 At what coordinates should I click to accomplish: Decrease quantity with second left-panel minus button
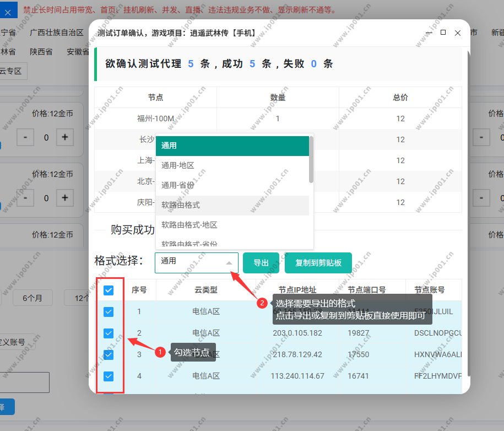point(25,198)
